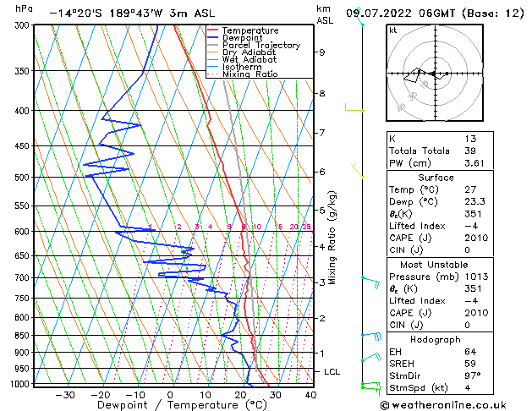Select the 'Mixing Ratio' legend label
The image size is (532, 411).
coord(250,74)
